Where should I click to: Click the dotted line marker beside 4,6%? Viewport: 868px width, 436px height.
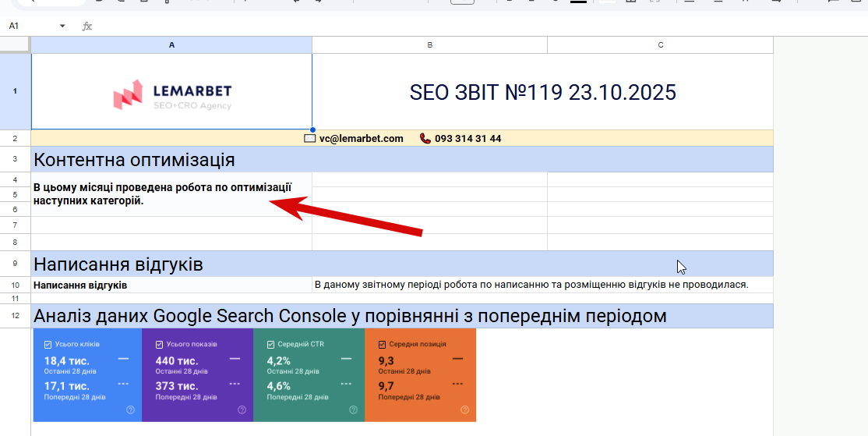click(x=346, y=384)
